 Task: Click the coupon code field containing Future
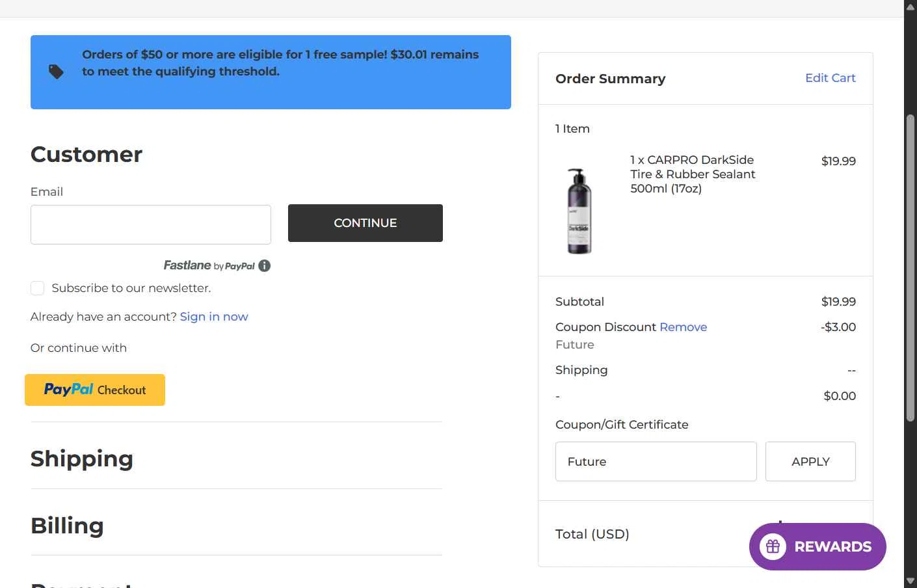(656, 462)
